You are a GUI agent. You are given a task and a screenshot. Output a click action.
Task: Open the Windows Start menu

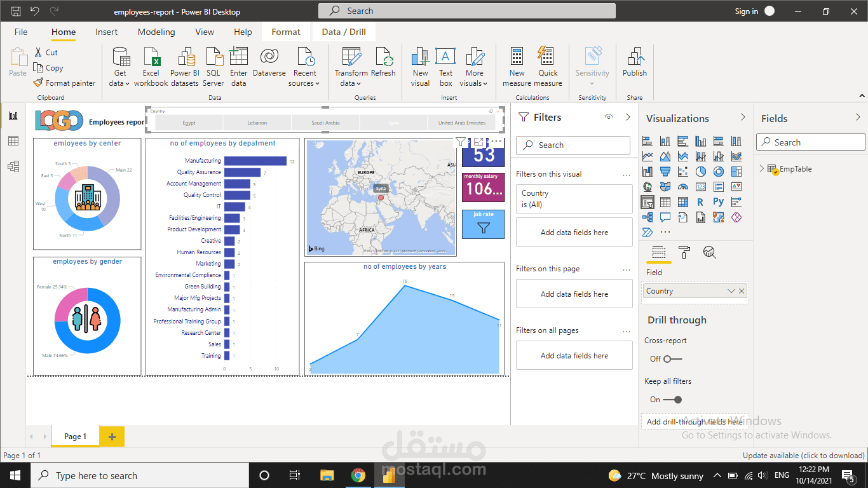click(x=15, y=475)
